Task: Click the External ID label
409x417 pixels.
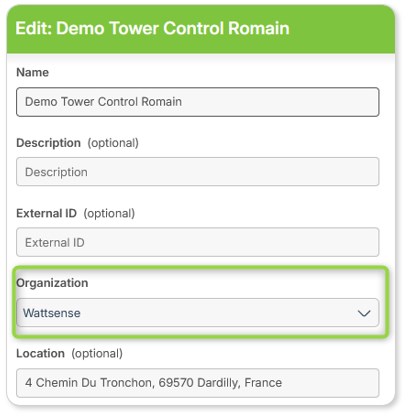Action: pos(47,213)
